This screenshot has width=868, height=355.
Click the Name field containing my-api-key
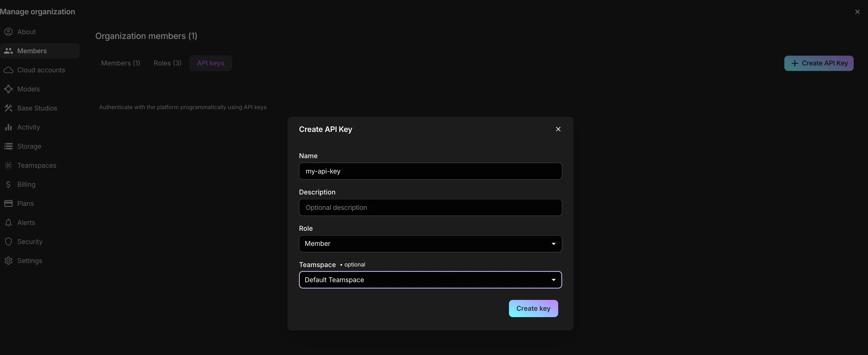tap(430, 171)
